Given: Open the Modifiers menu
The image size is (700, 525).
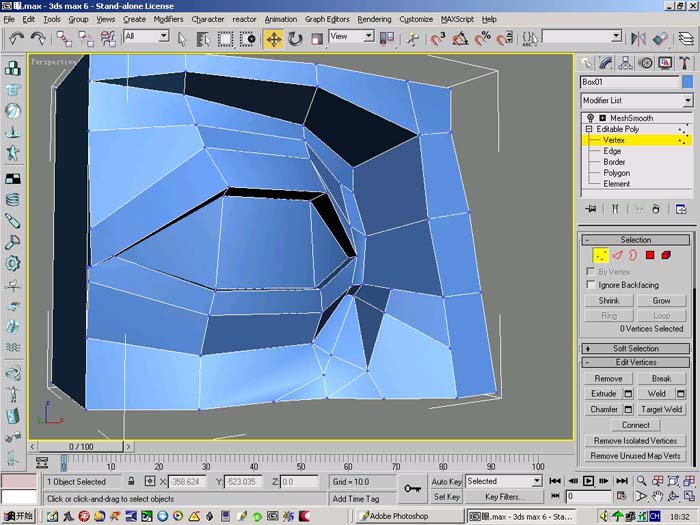Looking at the screenshot, I should pyautogui.click(x=168, y=19).
